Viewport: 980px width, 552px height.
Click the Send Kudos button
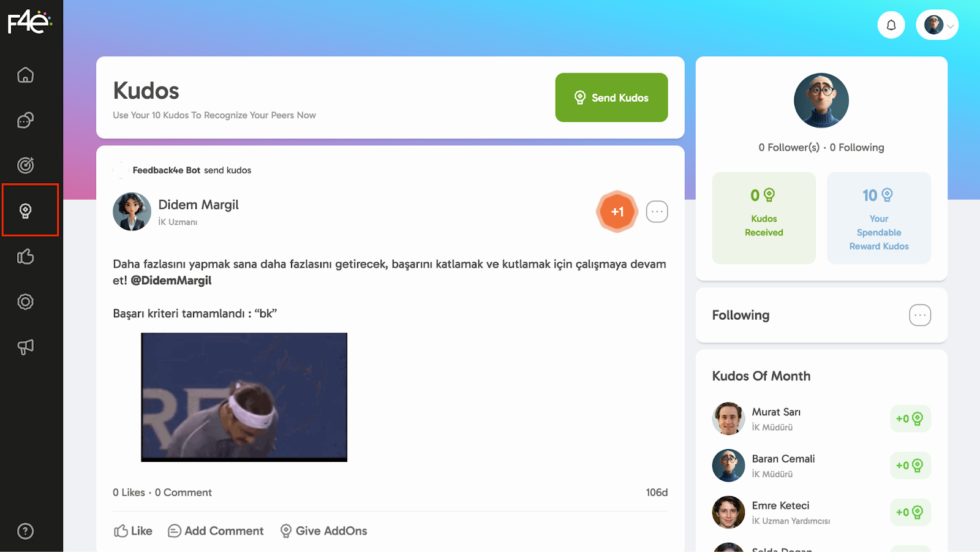(611, 97)
